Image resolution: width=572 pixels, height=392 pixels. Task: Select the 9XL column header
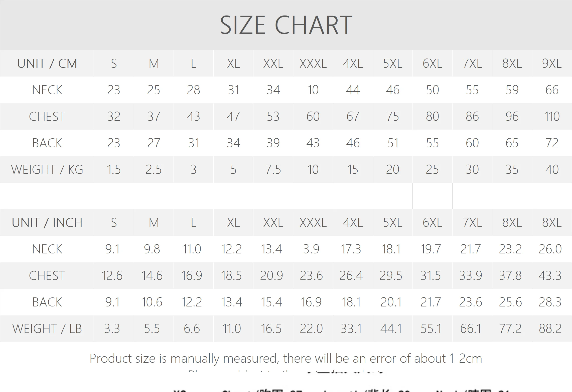[x=552, y=64]
